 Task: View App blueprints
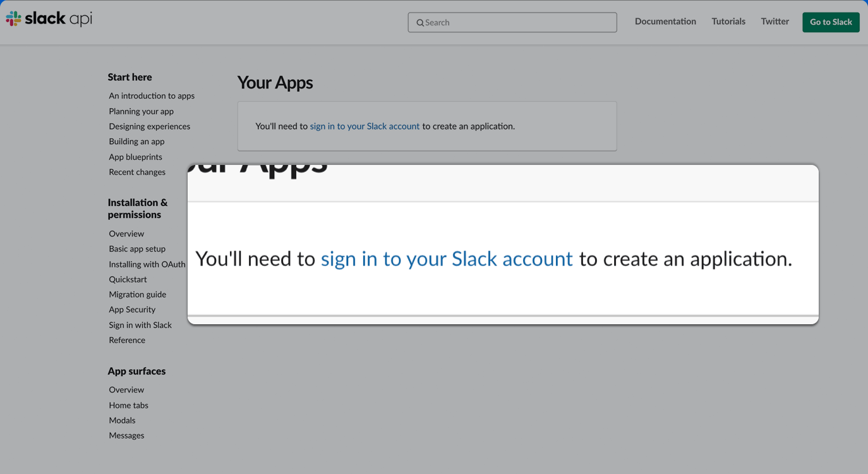point(135,157)
